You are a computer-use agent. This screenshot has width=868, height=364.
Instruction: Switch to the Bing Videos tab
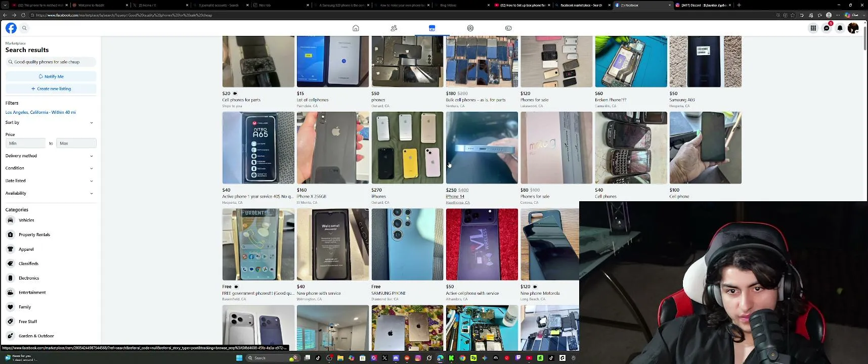(x=462, y=5)
